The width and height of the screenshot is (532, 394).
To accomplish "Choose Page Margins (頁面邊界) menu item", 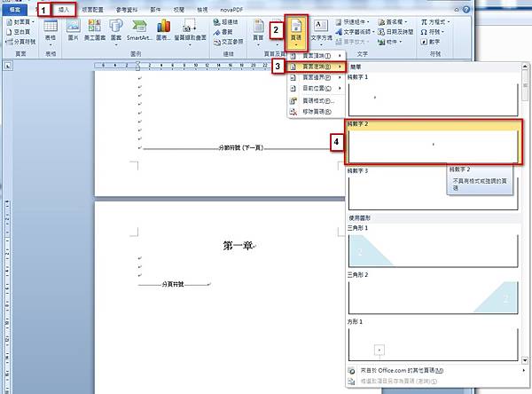I will pos(317,77).
